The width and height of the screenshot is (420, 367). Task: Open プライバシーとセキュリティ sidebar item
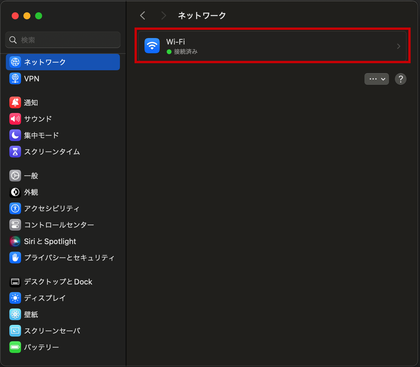(63, 258)
